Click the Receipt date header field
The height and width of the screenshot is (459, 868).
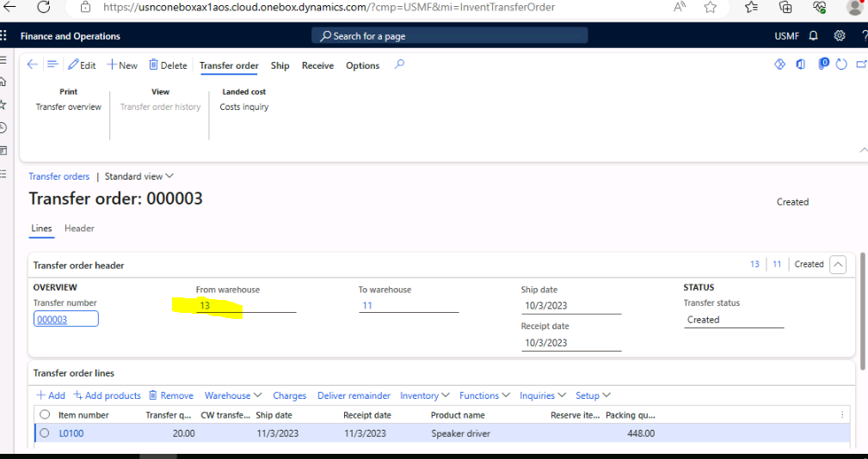pyautogui.click(x=570, y=343)
